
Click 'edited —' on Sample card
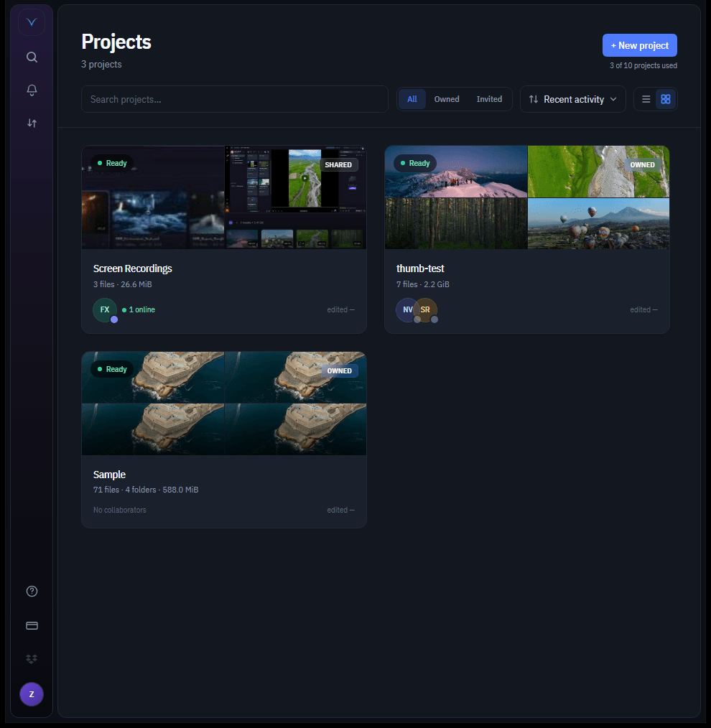[340, 510]
